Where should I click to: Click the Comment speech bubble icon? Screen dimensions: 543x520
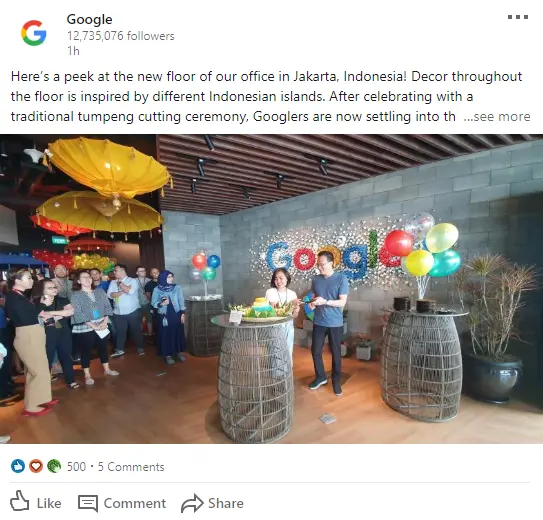pos(88,503)
